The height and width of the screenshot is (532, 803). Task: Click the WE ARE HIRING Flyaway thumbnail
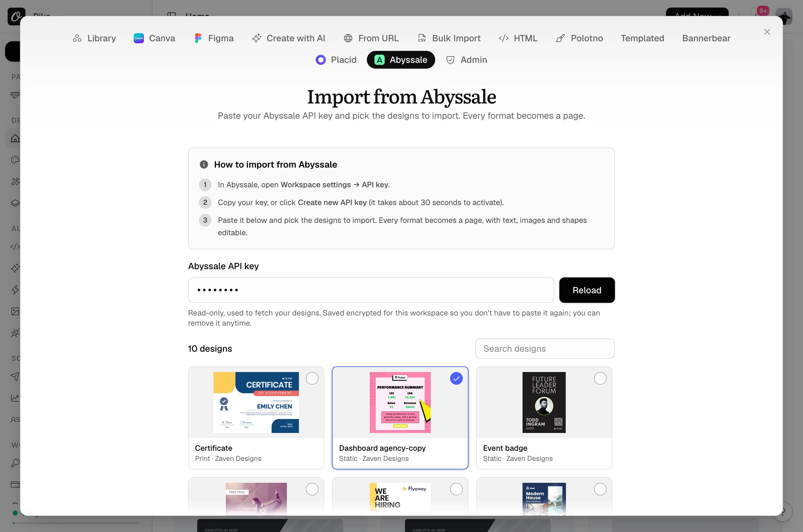pyautogui.click(x=400, y=499)
